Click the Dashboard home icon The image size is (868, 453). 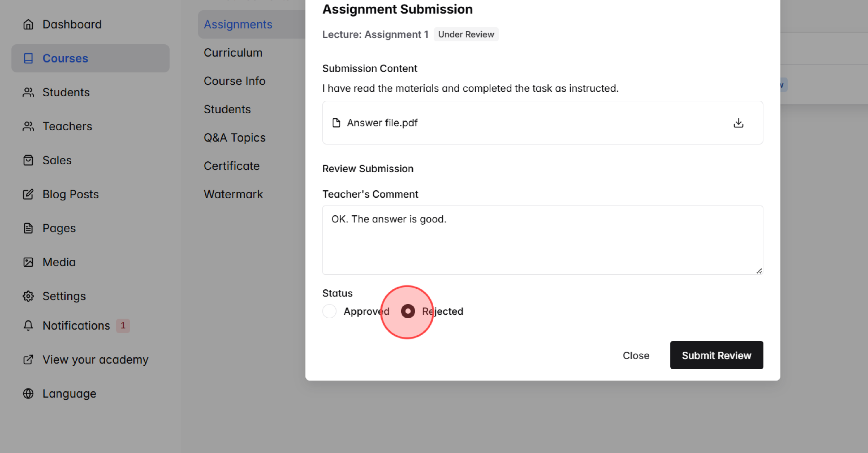[x=28, y=24]
